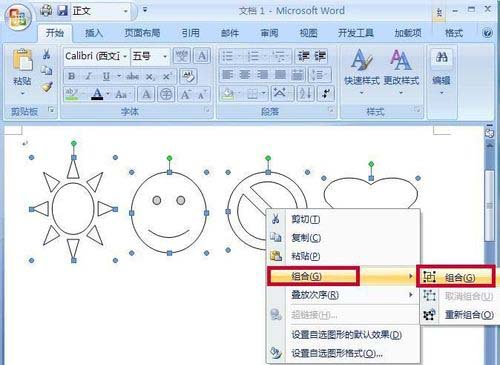This screenshot has width=500, height=365.
Task: Apply bullet list formatting
Action: [x=227, y=56]
